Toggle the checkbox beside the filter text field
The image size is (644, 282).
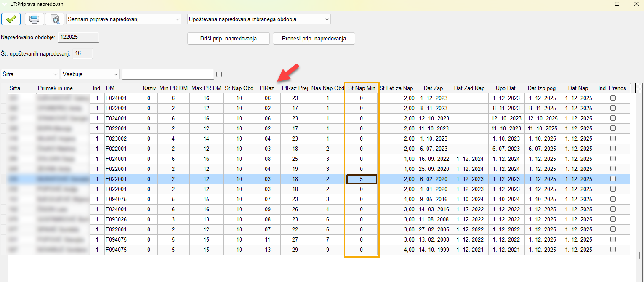pos(219,74)
